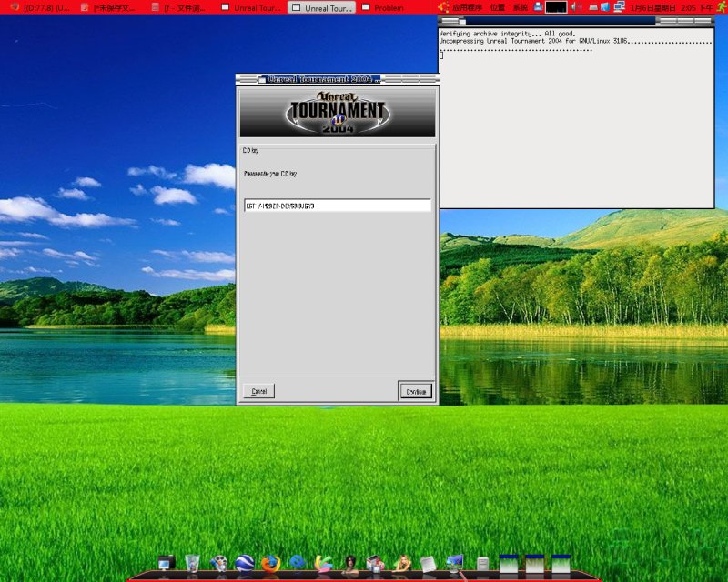Launch Firefox from the dock
Image resolution: width=728 pixels, height=582 pixels.
270,564
